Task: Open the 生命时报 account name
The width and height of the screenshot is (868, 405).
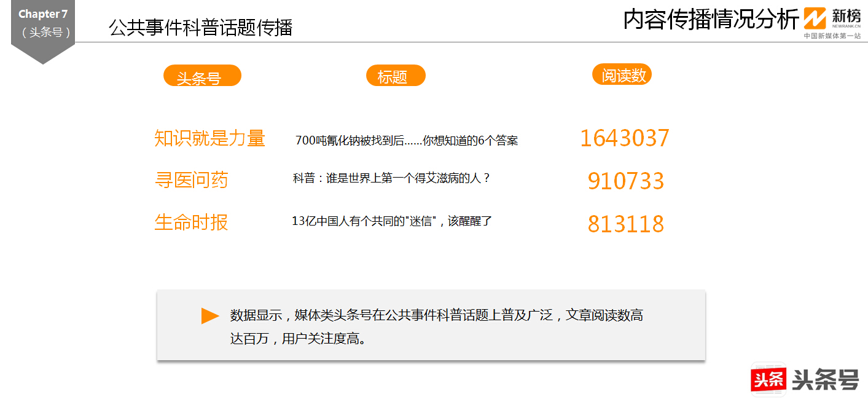Action: (x=191, y=222)
